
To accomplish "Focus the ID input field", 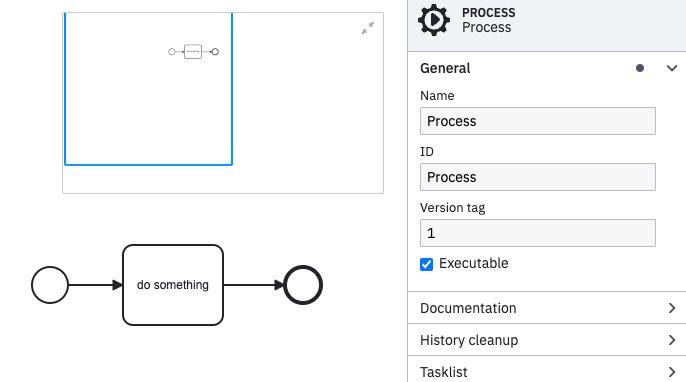I will click(x=538, y=177).
